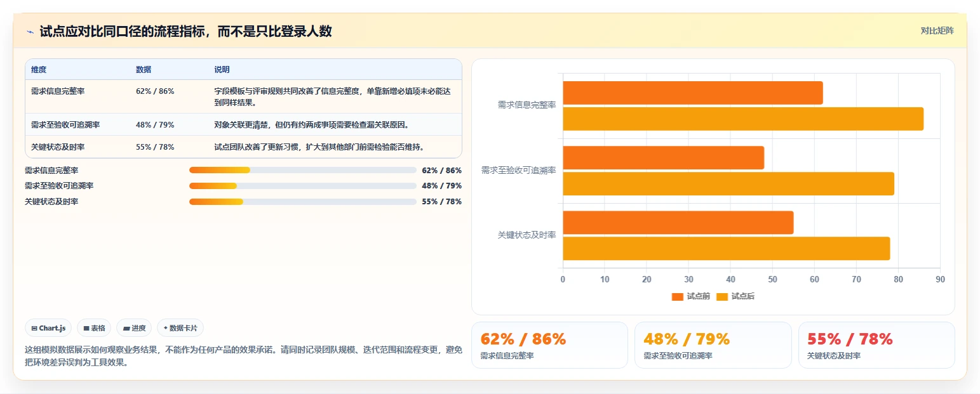Image resolution: width=980 pixels, height=394 pixels.
Task: Toggle the 试点后 legend item
Action: tap(735, 296)
